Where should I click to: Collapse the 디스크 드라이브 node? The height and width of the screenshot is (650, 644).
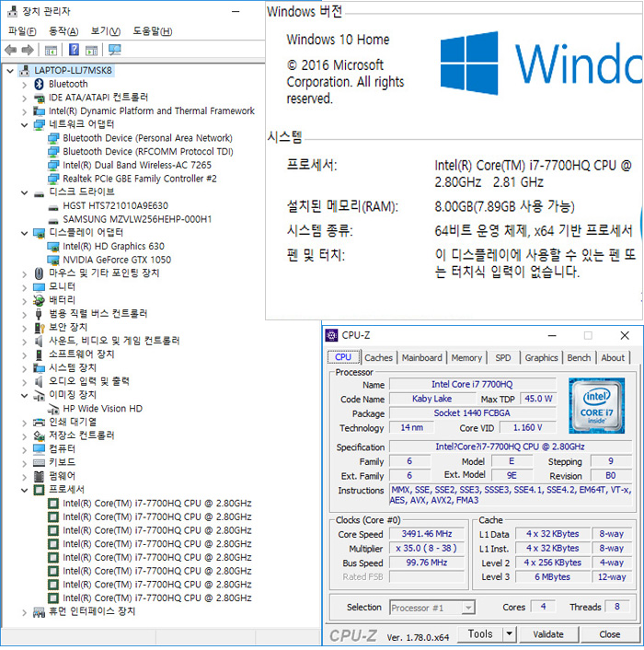25,192
